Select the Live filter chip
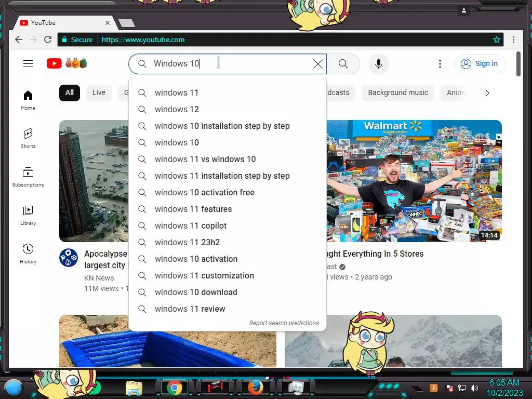Viewport: 532px width, 399px height. tap(99, 92)
